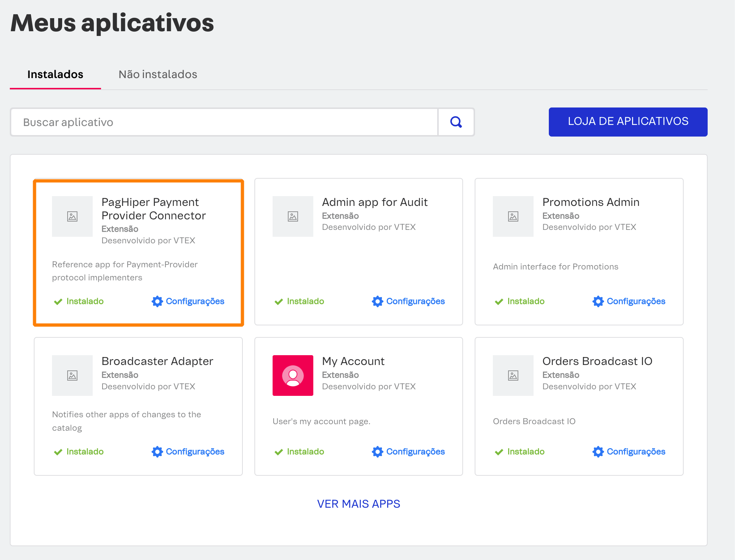Open Configurações for PagHiper Payment Provider Connector
The image size is (736, 560).
188,301
